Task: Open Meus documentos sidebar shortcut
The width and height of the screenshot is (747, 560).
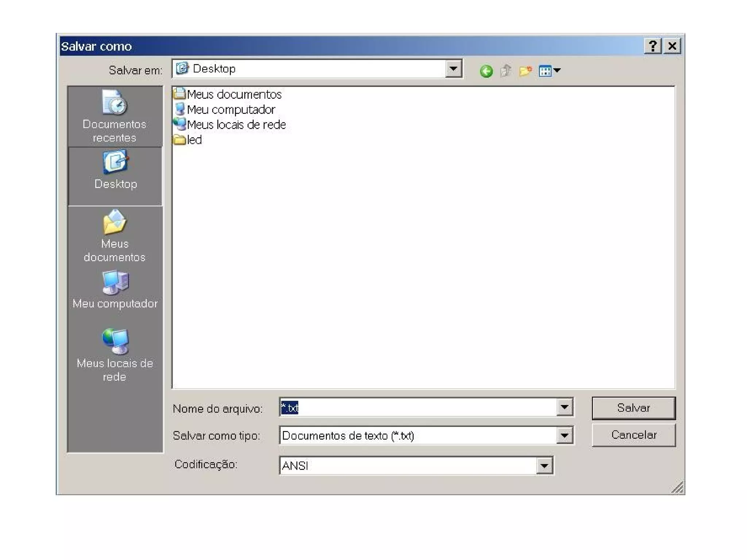Action: 115,236
